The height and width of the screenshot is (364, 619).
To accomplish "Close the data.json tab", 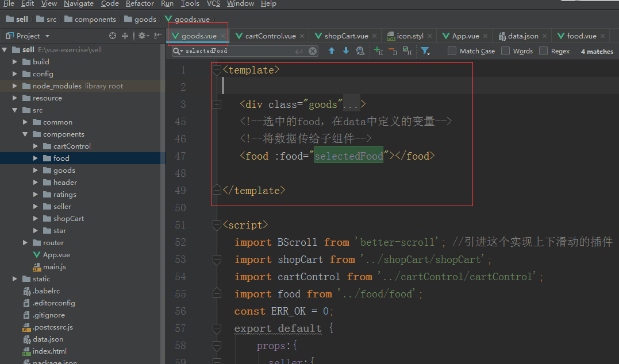I will [544, 36].
